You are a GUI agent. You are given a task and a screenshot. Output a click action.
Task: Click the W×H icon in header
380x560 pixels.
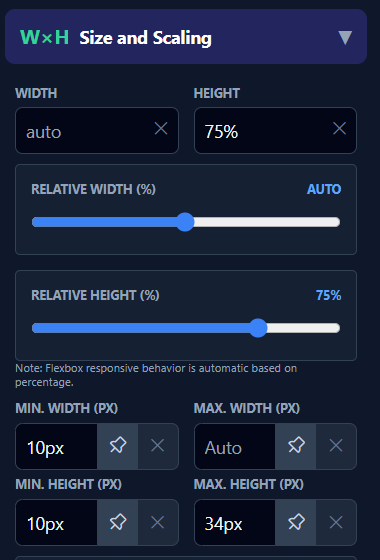tap(45, 38)
